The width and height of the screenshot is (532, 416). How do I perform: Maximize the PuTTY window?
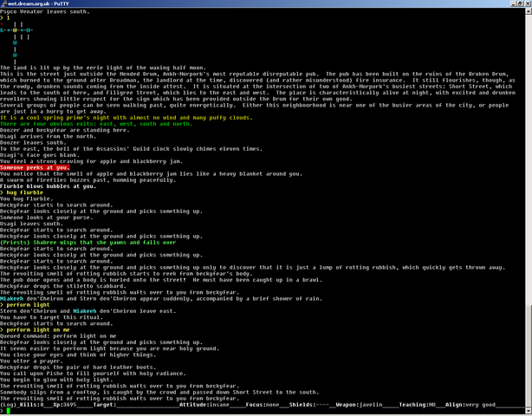click(520, 3)
